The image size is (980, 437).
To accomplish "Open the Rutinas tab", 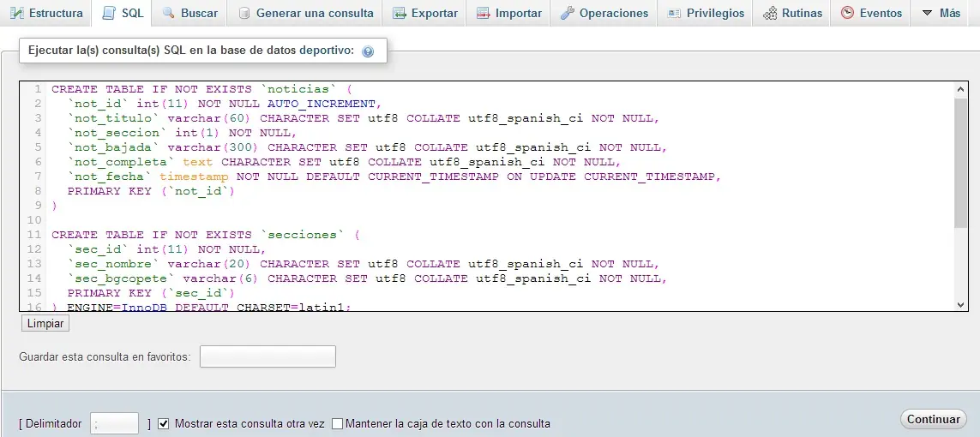I will click(x=792, y=13).
